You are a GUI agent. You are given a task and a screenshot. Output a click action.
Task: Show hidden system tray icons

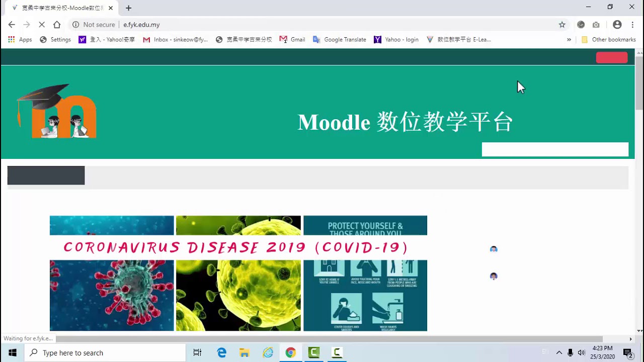pos(559,352)
